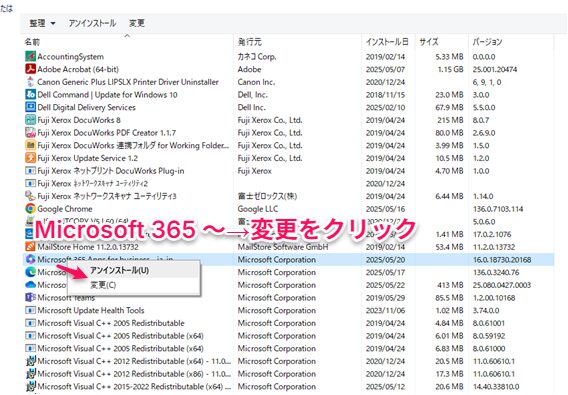This screenshot has width=568, height=395.
Task: Click the Microsoft Edge icon
Action: (30, 272)
